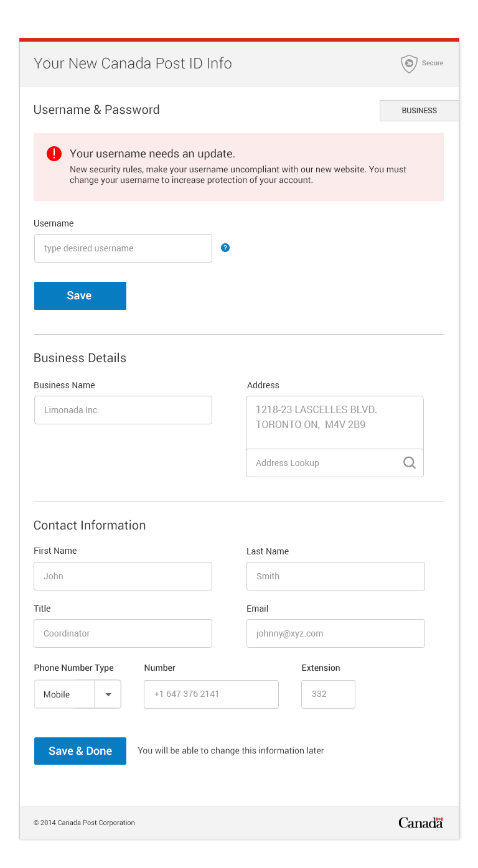Click 'You will be able to change this information later'
Viewport: 478px width, 868px height.
tap(231, 751)
